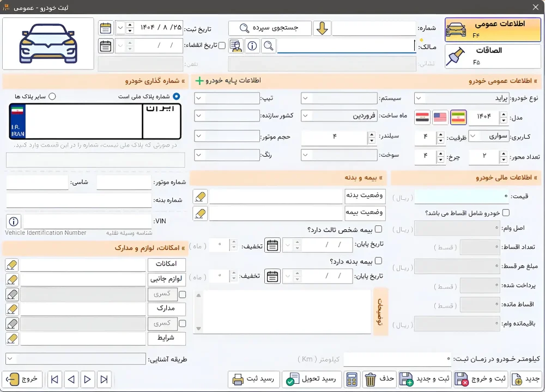Image resolution: width=545 pixels, height=392 pixels.
Task: Go to the previous record
Action: coord(71,379)
